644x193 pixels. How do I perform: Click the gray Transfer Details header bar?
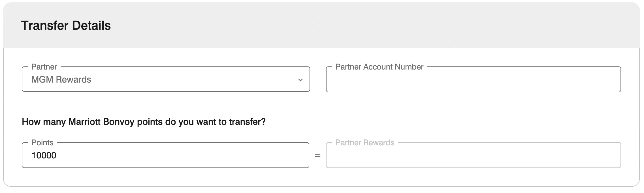pos(368,26)
